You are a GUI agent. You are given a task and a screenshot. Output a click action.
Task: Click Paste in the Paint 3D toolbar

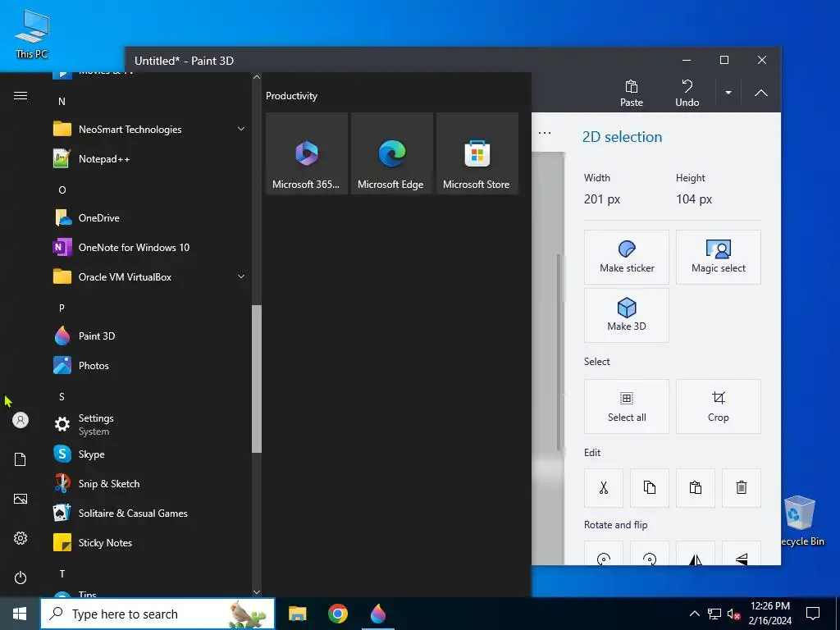pos(632,94)
